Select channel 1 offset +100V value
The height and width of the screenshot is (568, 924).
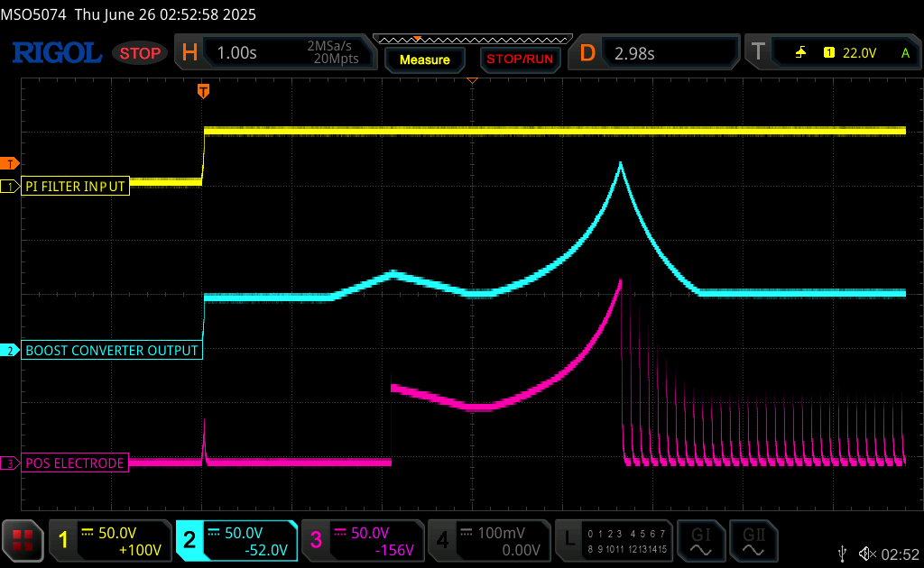click(x=140, y=550)
